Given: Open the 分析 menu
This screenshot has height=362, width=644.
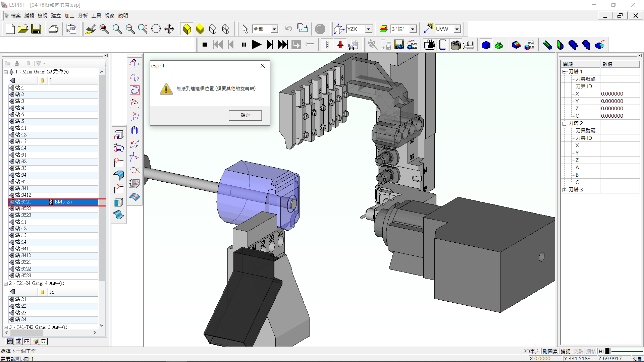Looking at the screenshot, I should pos(83,16).
